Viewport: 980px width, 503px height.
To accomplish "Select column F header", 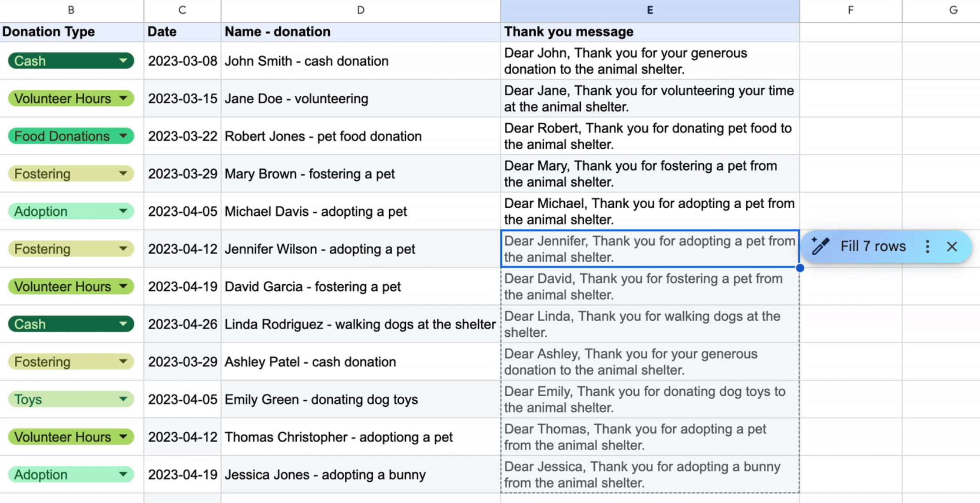I will [850, 10].
